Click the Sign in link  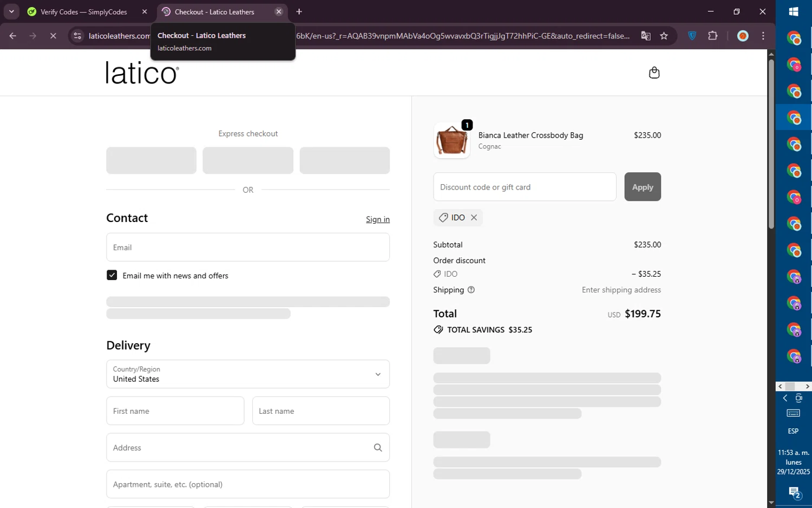(378, 219)
